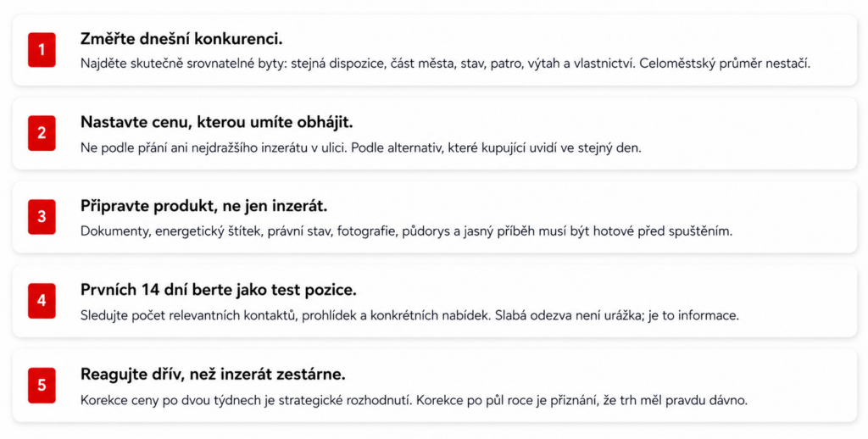This screenshot has width=868, height=439.
Task: Click the red number 5 badge
Action: click(42, 385)
